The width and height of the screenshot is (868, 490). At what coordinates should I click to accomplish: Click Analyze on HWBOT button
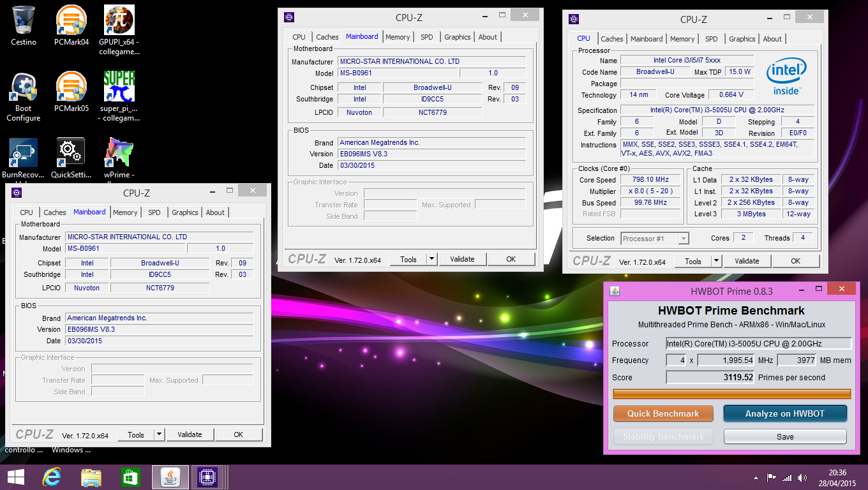(785, 413)
